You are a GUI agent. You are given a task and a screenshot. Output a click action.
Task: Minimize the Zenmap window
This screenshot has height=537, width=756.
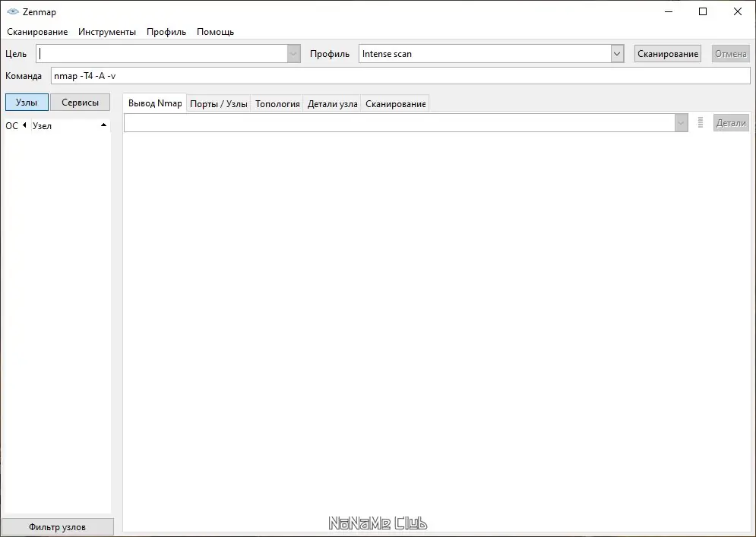point(669,11)
